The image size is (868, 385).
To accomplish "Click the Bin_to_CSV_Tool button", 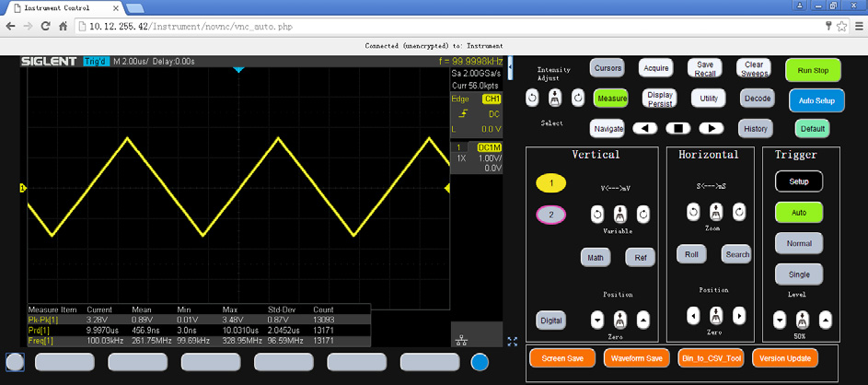I will click(x=712, y=358).
